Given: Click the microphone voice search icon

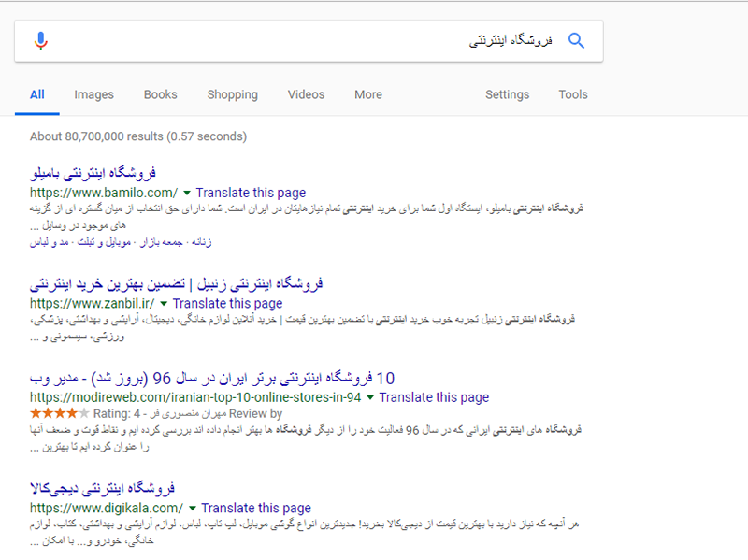Looking at the screenshot, I should 40,41.
